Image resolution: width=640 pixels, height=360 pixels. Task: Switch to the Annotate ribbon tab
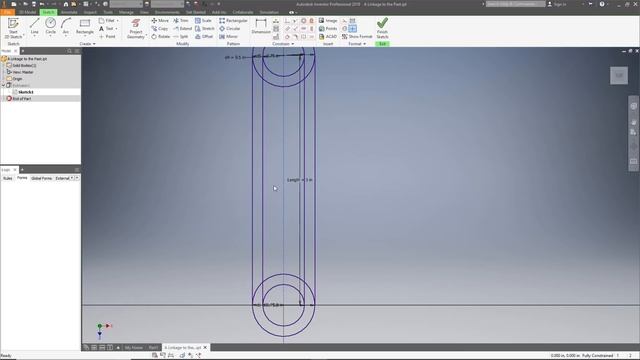tap(69, 12)
